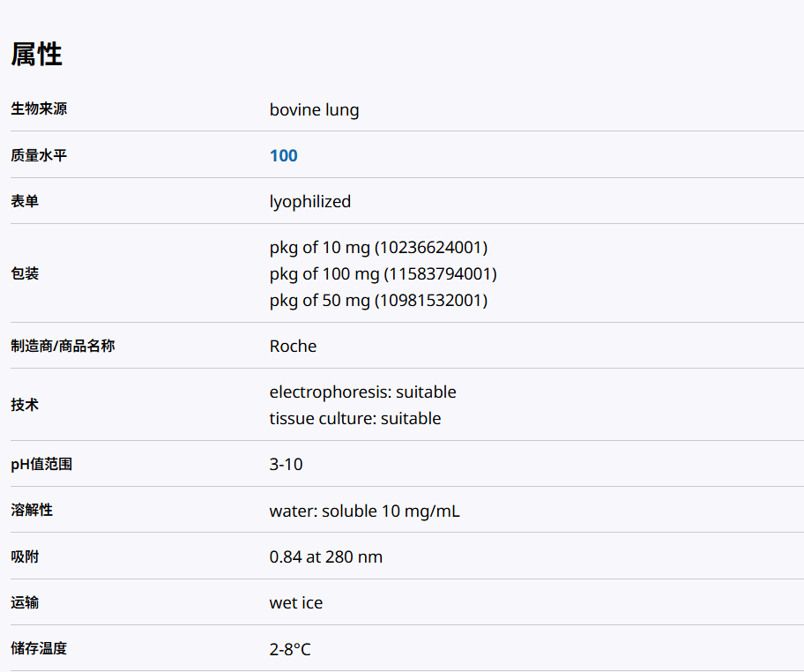Select 'pkg of 100 mg (11583794001)' entry

coord(383,274)
